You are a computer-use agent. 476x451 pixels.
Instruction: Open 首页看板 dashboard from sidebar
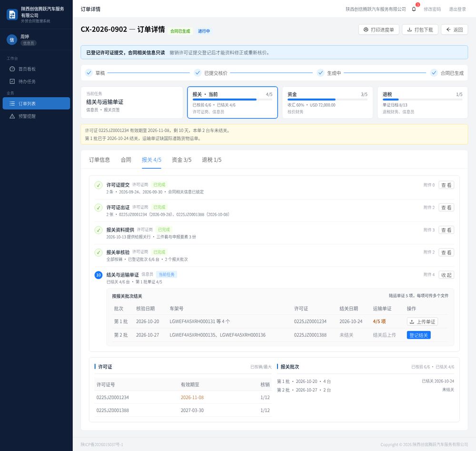(x=37, y=69)
